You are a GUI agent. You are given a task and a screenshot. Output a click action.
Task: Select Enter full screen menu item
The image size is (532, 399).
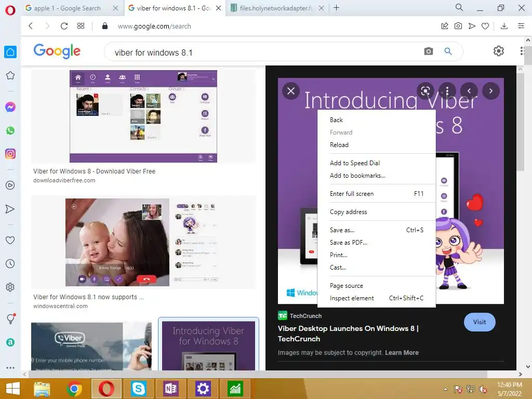[x=377, y=194]
